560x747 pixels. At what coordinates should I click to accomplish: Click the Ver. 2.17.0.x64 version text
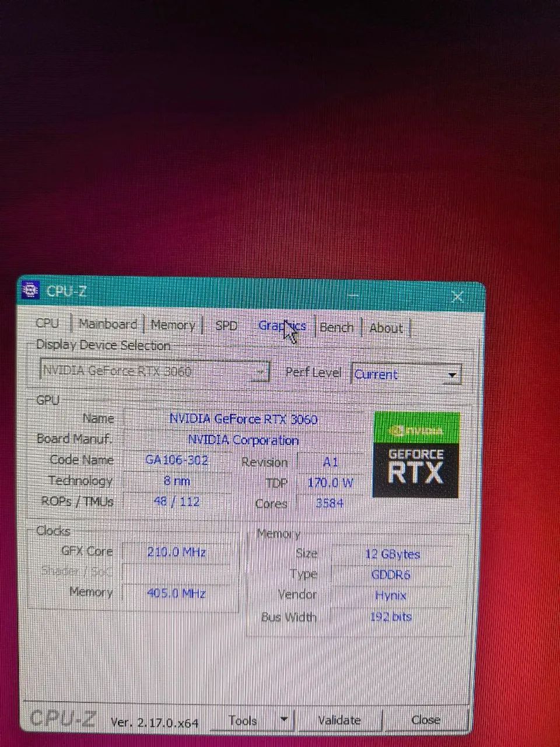pos(155,723)
